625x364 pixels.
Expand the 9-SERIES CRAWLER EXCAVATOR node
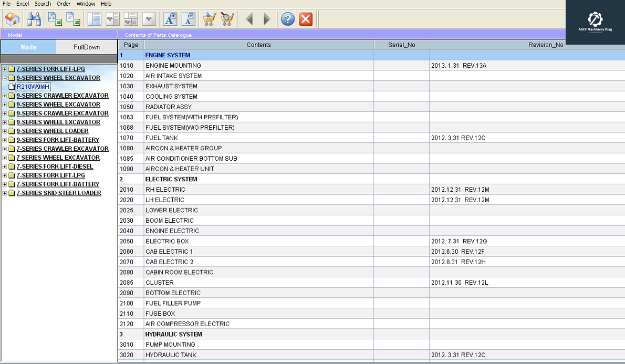(4, 95)
